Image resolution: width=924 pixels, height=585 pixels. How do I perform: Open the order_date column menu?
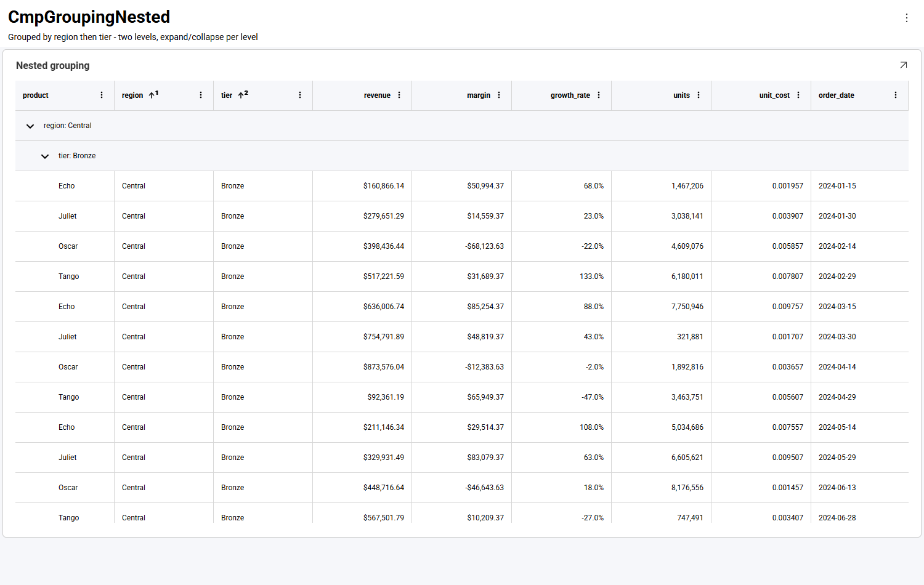pos(896,95)
